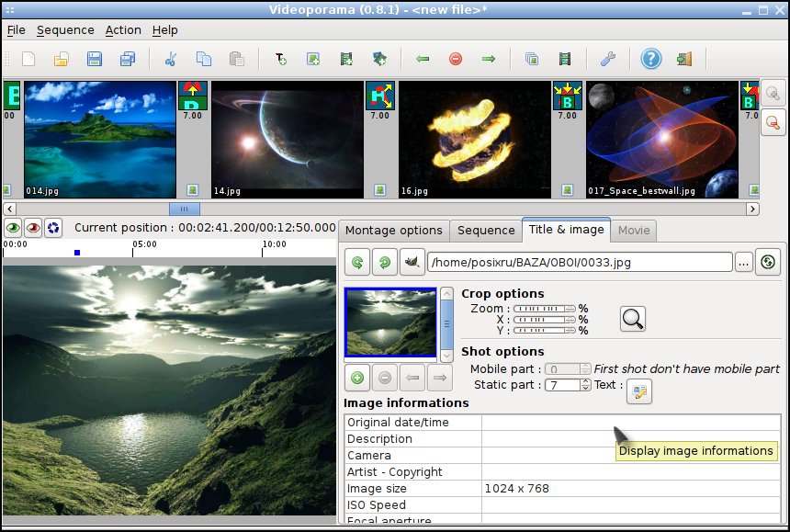Viewport: 790px width, 532px height.
Task: Click the Copy toolbar icon
Action: (x=204, y=59)
